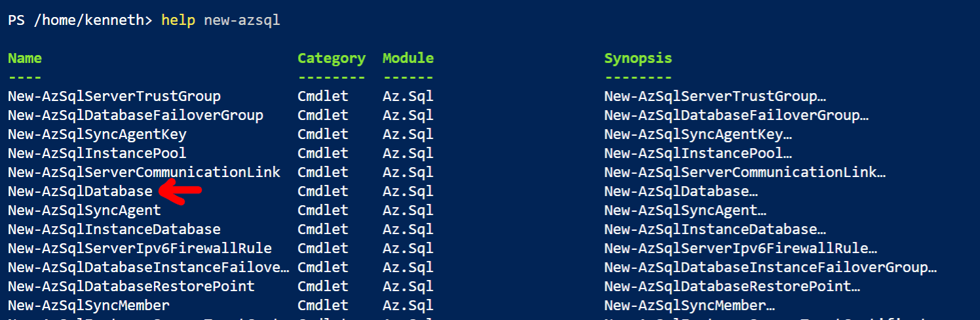Select New-AzSqlDatabaseFailoverGroup in the Name column

tap(136, 115)
